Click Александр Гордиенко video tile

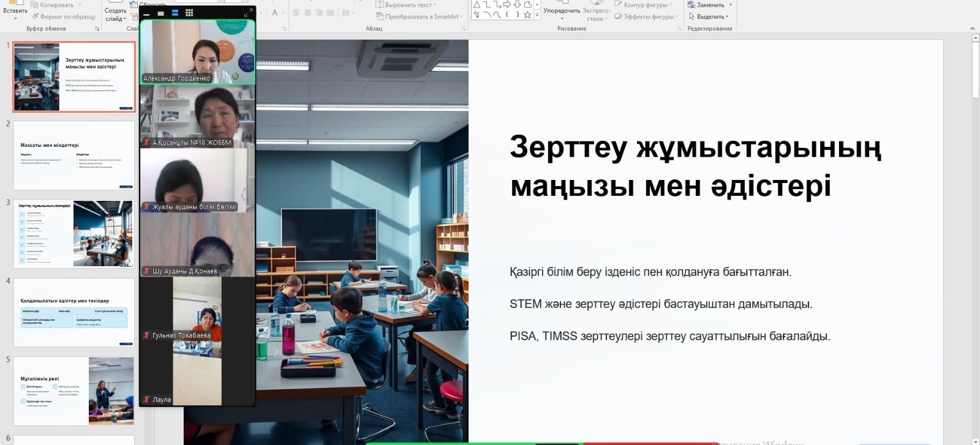[x=197, y=52]
